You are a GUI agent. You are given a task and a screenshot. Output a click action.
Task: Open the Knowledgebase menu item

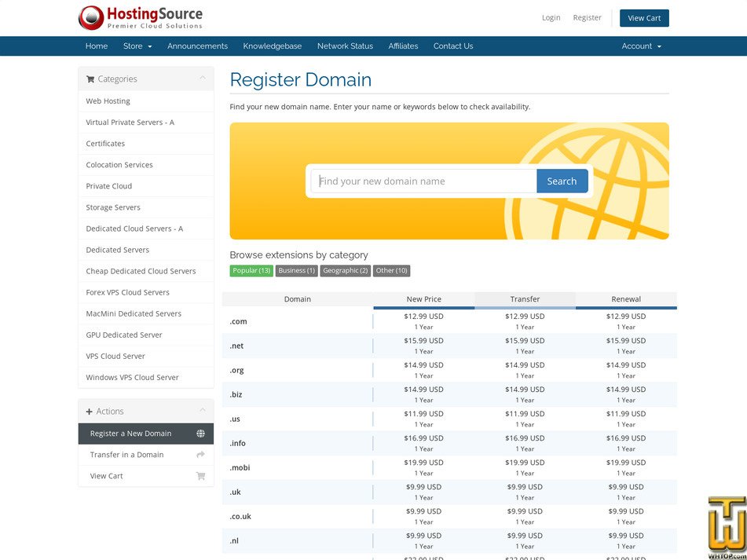272,46
